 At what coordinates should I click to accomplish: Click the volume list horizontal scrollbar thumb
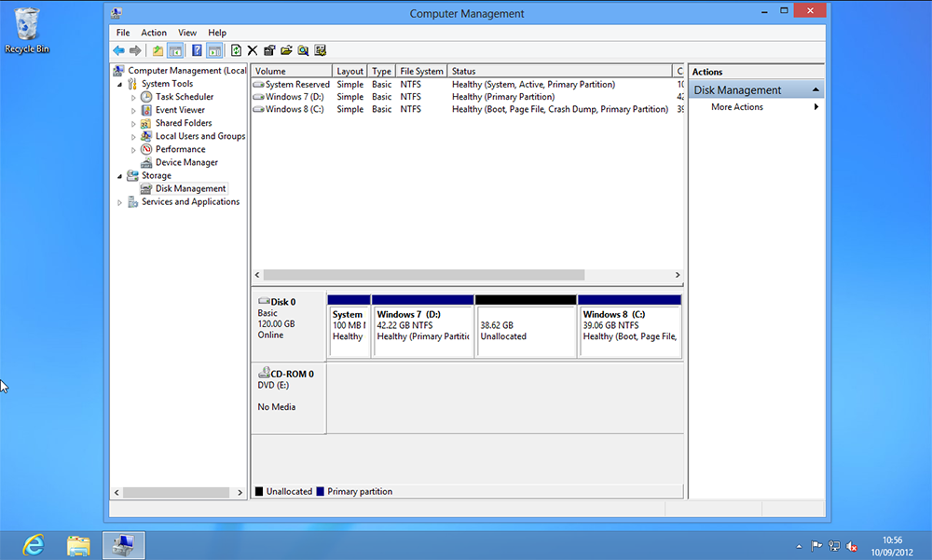[x=424, y=275]
